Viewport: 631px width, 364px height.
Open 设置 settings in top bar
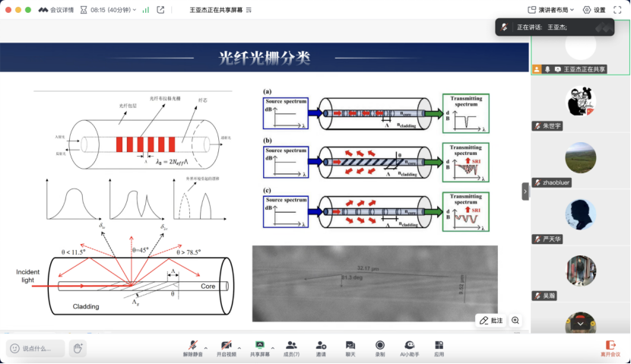click(x=595, y=10)
